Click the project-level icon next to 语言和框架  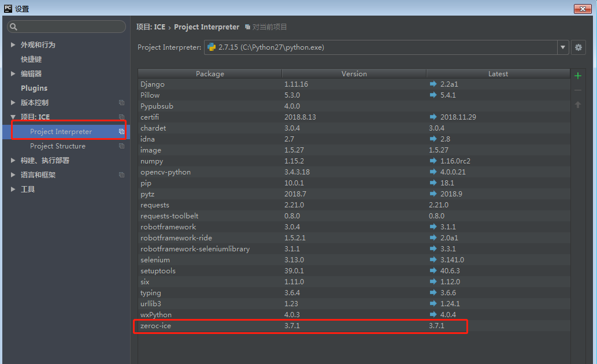pos(121,174)
